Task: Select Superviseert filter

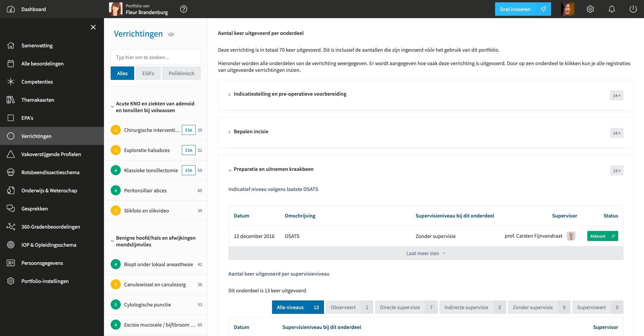Action: click(598, 307)
